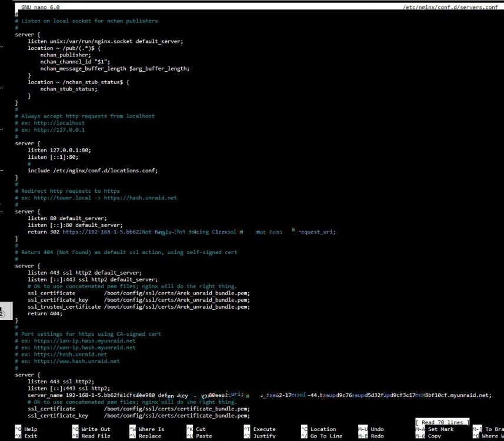Click the 'listen [::]:443 ssl http2 default_server;' line
The width and height of the screenshot is (504, 441).
(92, 279)
